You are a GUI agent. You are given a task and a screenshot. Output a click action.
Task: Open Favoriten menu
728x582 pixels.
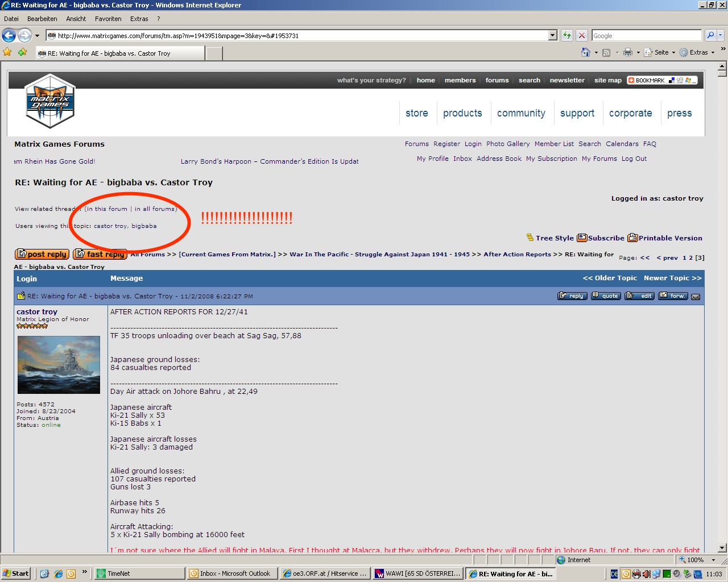108,19
